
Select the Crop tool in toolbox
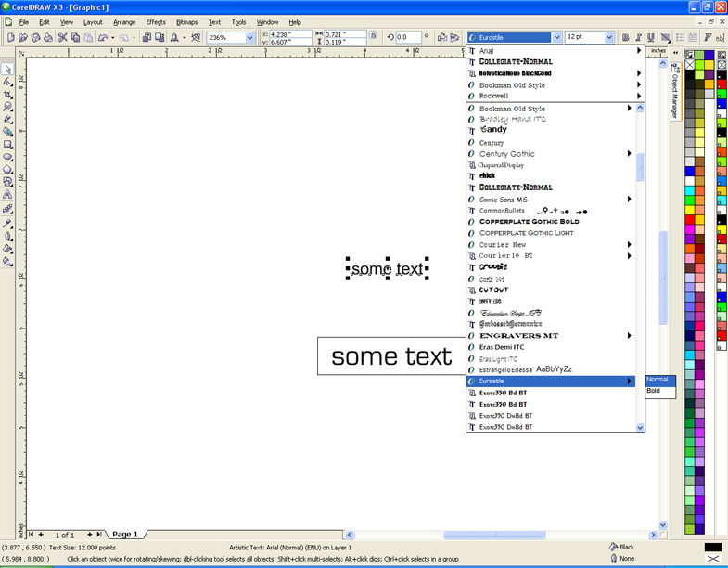tap(7, 95)
